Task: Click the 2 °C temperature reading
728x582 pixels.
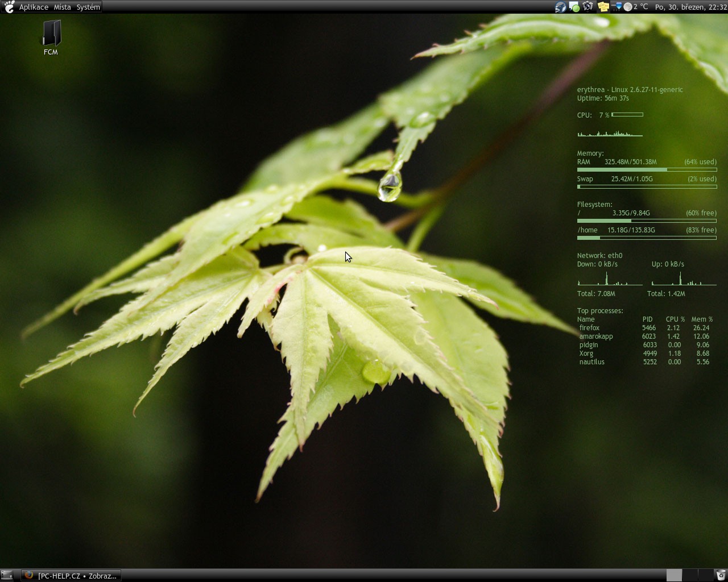Action: [x=641, y=7]
